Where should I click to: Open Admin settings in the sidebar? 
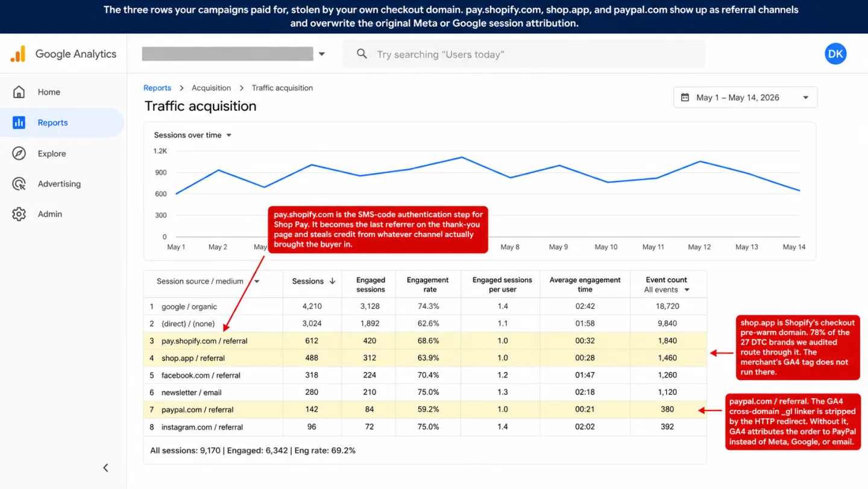[62, 213]
